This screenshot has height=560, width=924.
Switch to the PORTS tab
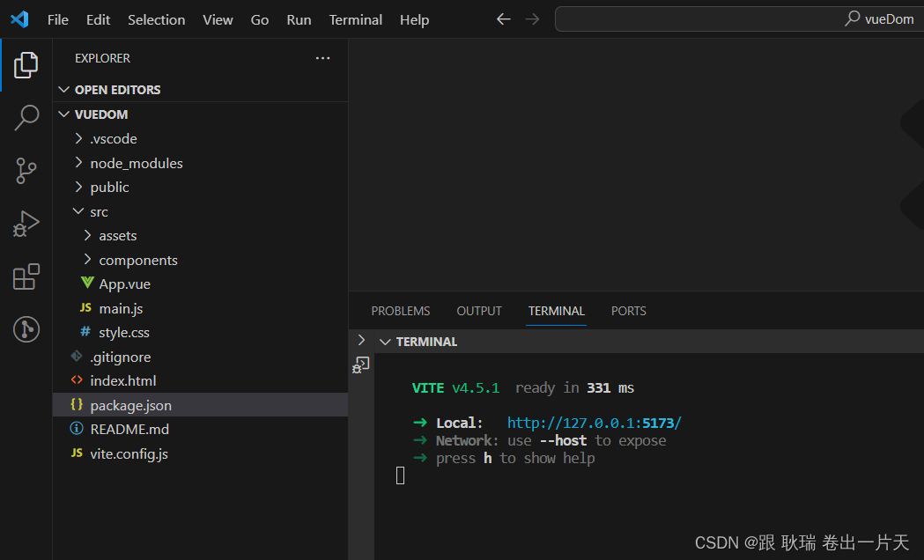click(628, 310)
